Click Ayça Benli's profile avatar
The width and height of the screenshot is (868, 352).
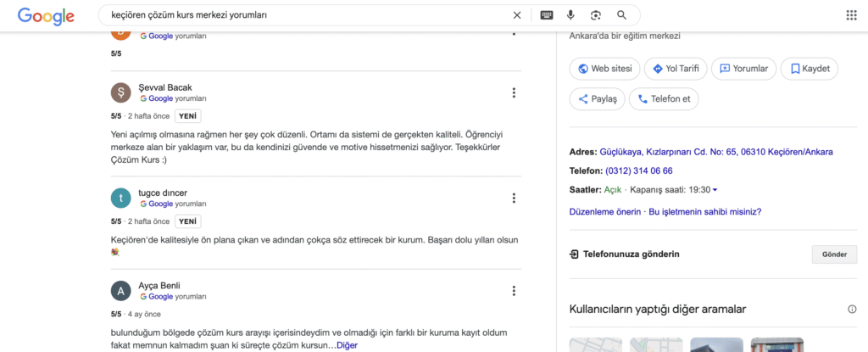tap(120, 290)
